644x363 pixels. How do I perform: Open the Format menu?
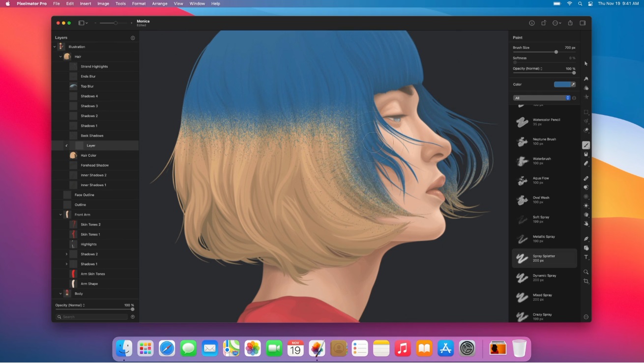(139, 3)
